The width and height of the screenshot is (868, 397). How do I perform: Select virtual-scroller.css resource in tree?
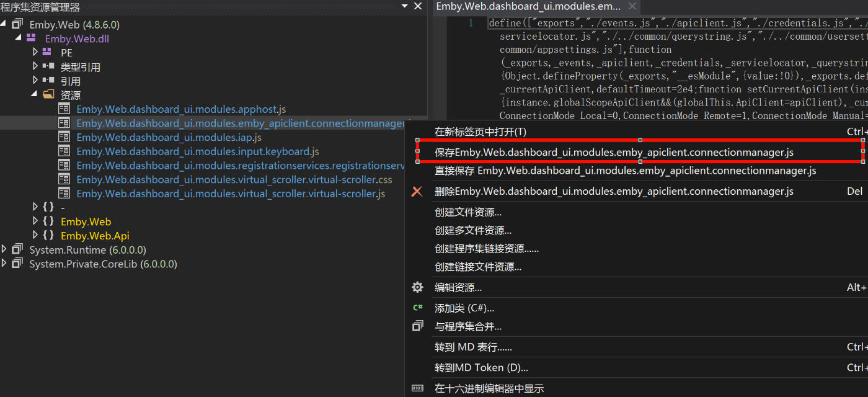pos(234,180)
